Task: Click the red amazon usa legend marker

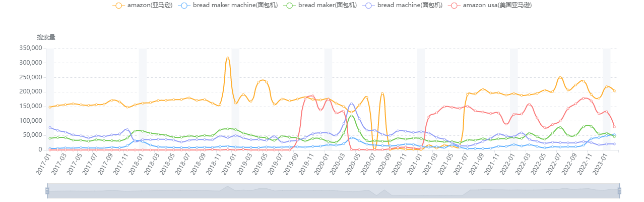Action: click(455, 5)
